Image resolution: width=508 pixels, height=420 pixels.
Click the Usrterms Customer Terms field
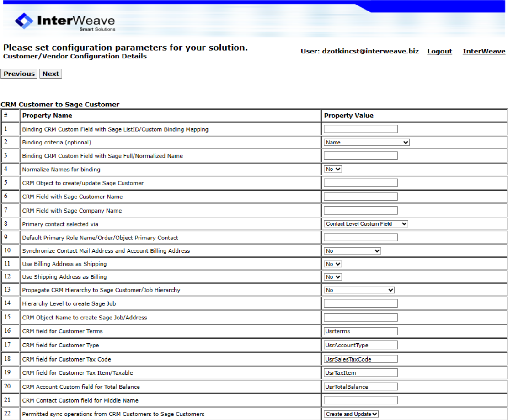click(360, 331)
